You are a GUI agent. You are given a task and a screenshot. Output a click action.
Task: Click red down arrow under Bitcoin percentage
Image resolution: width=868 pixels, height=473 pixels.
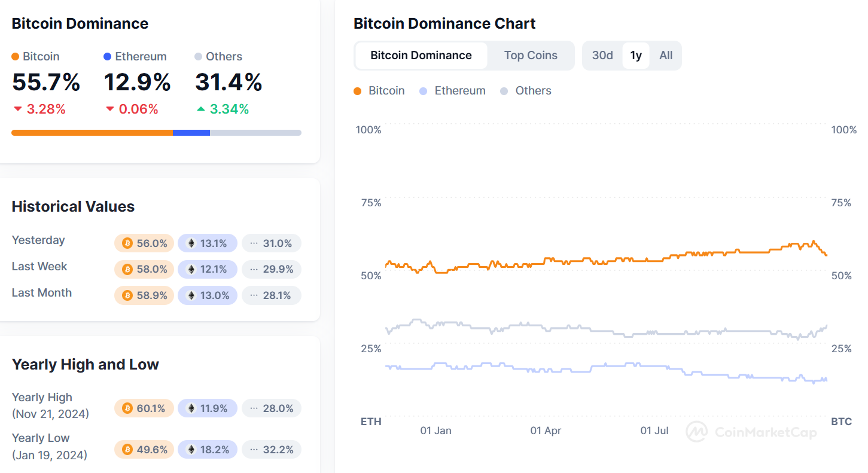pyautogui.click(x=17, y=109)
